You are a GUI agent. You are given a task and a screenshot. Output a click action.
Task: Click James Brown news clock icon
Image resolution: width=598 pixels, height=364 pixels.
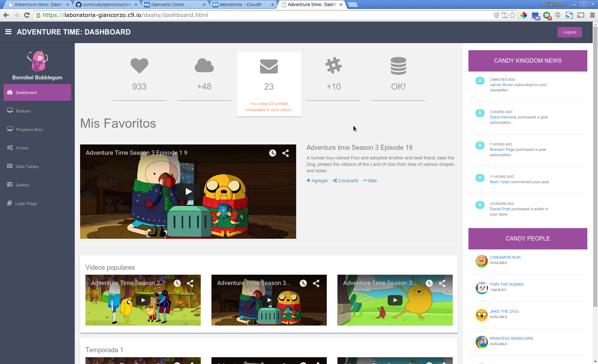coord(480,81)
